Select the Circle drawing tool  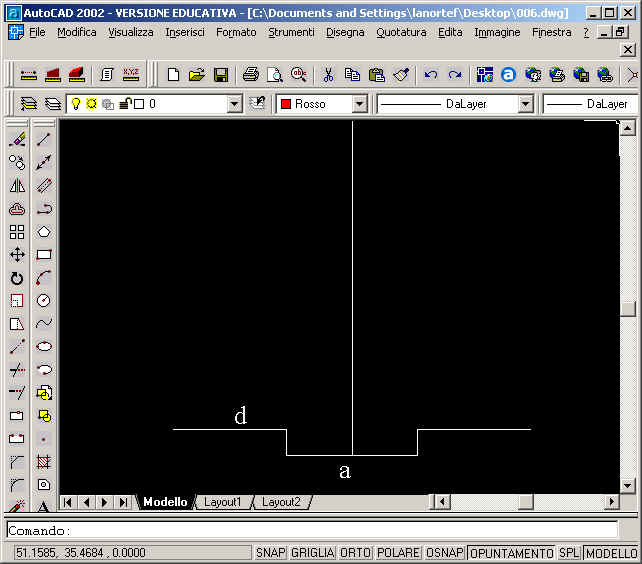(x=44, y=301)
